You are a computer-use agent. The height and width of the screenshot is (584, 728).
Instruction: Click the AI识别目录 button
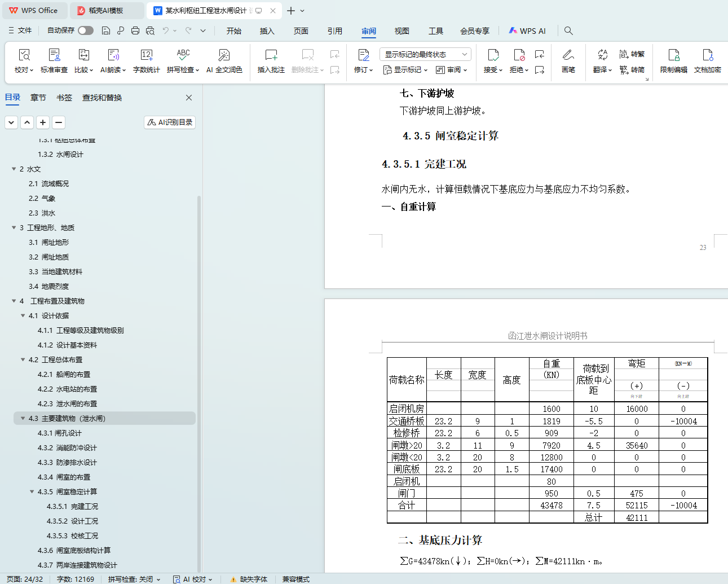tap(170, 122)
